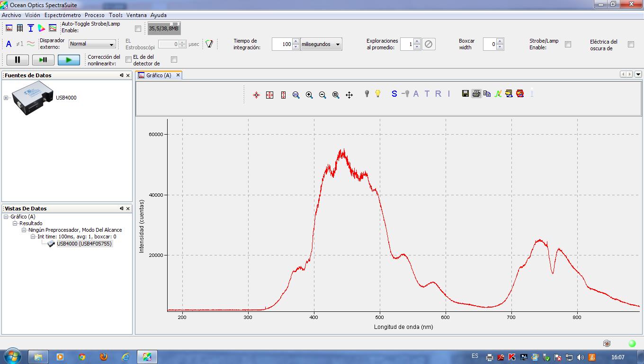Open the color measurement triangle icon

(42, 28)
